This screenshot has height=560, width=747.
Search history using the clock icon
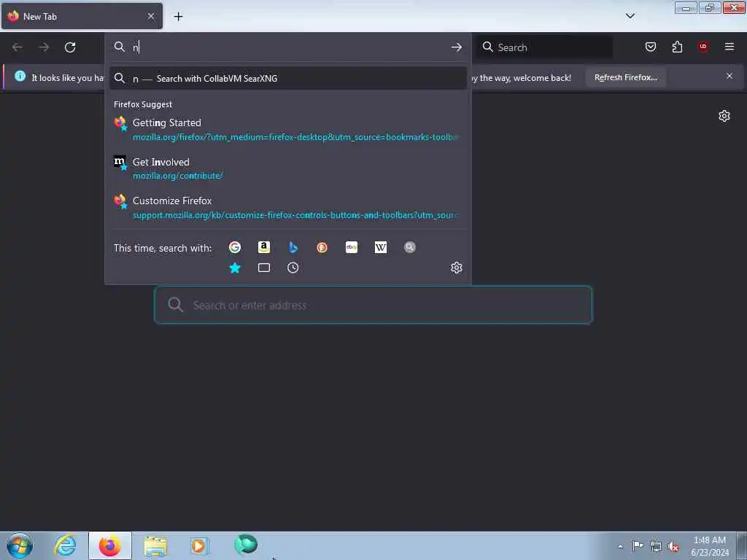[x=293, y=268]
